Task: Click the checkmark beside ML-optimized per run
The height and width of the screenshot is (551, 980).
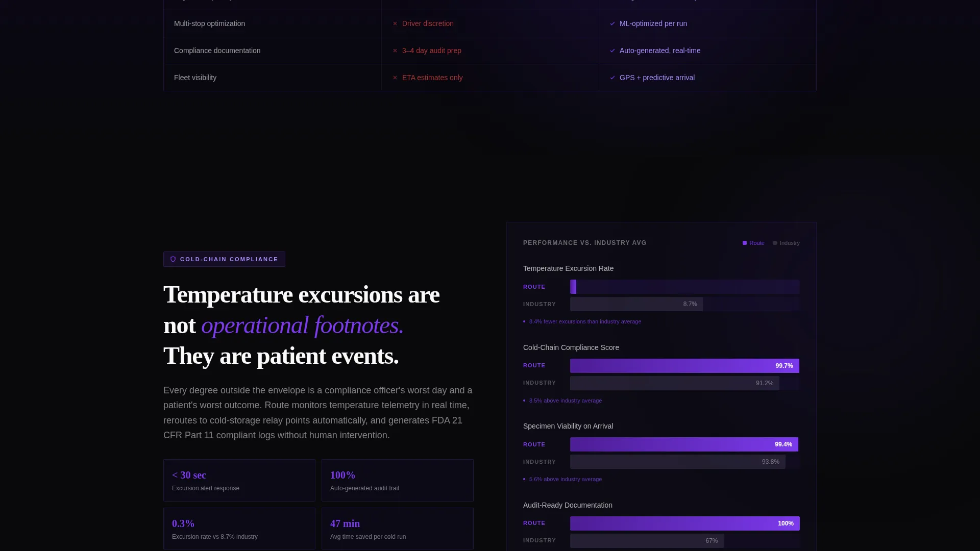Action: coord(612,23)
